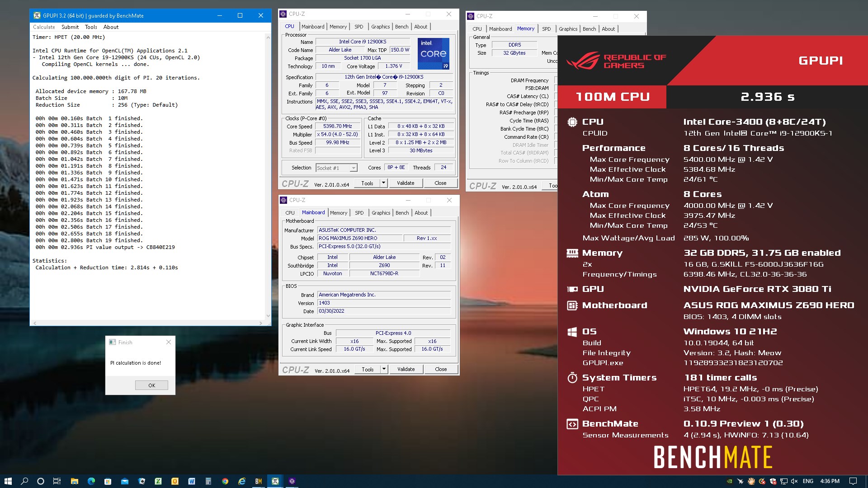Open the Calculate menu in GPUPI

(x=44, y=27)
